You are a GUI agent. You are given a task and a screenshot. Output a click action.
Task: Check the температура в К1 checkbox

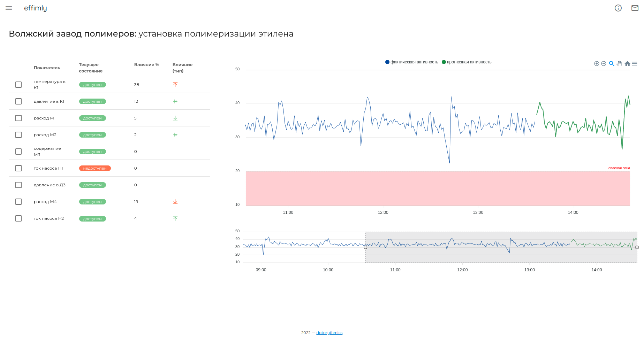pos(18,85)
